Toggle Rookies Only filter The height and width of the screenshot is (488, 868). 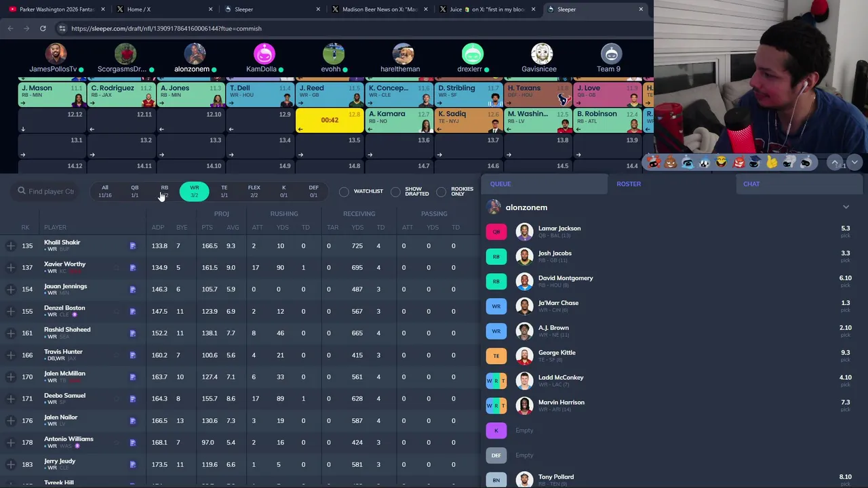(441, 192)
